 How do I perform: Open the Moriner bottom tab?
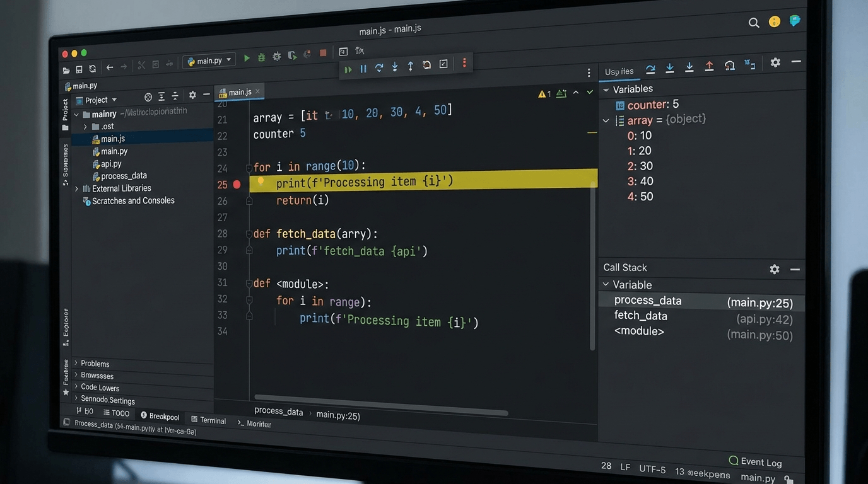[254, 423]
